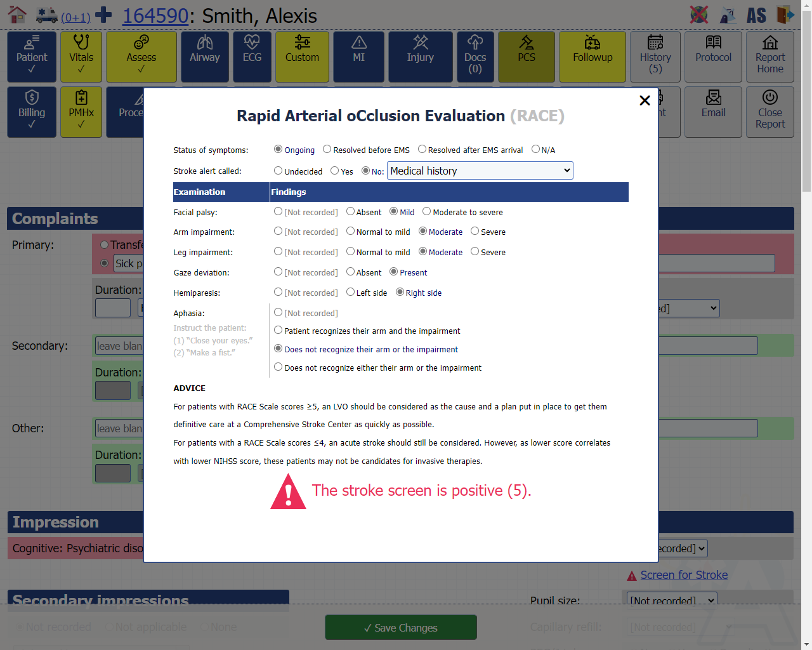Open the Protocol reference
The image size is (812, 650).
[x=713, y=56]
